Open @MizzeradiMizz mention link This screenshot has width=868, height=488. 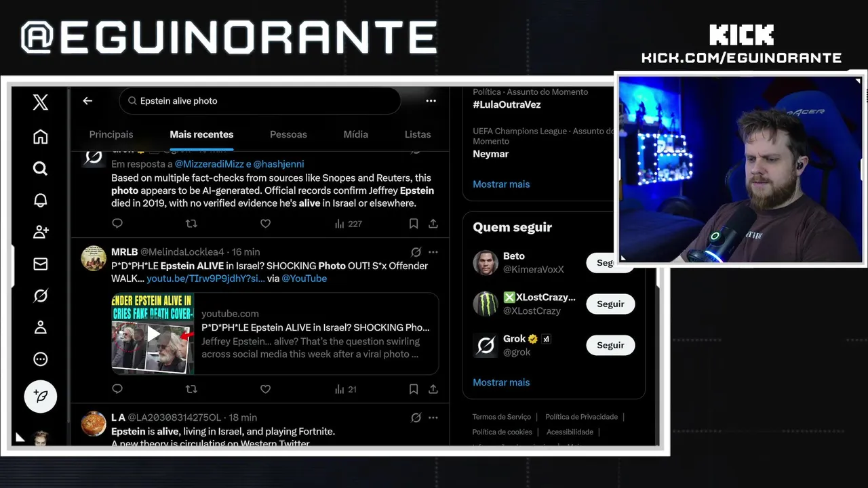(x=208, y=164)
